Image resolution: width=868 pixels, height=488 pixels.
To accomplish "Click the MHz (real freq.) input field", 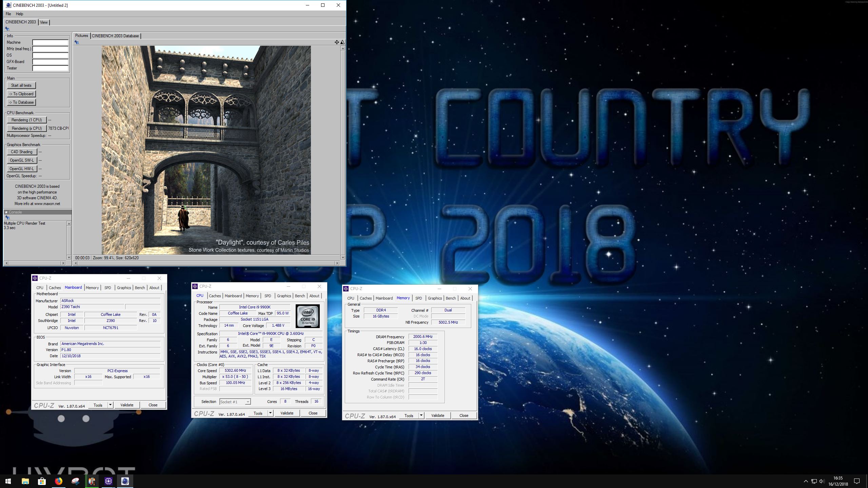I will point(51,49).
